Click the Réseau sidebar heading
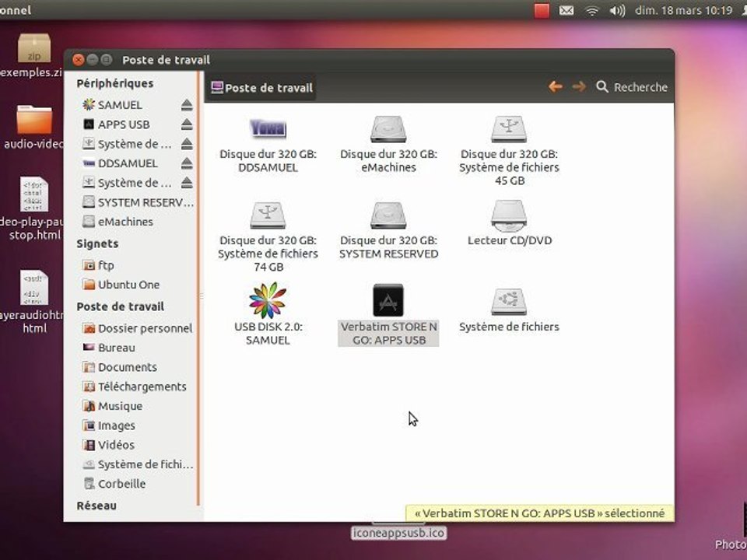Viewport: 747px width, 560px height. pos(96,506)
